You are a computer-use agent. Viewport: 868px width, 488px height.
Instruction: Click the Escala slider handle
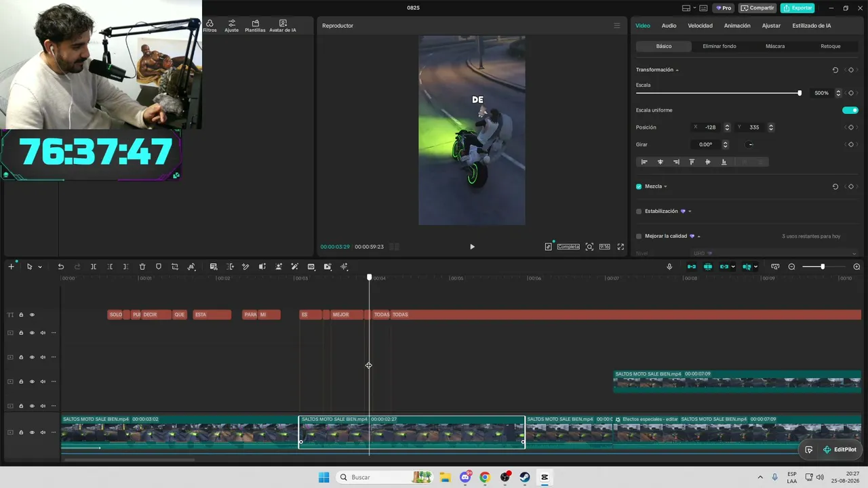pos(800,93)
